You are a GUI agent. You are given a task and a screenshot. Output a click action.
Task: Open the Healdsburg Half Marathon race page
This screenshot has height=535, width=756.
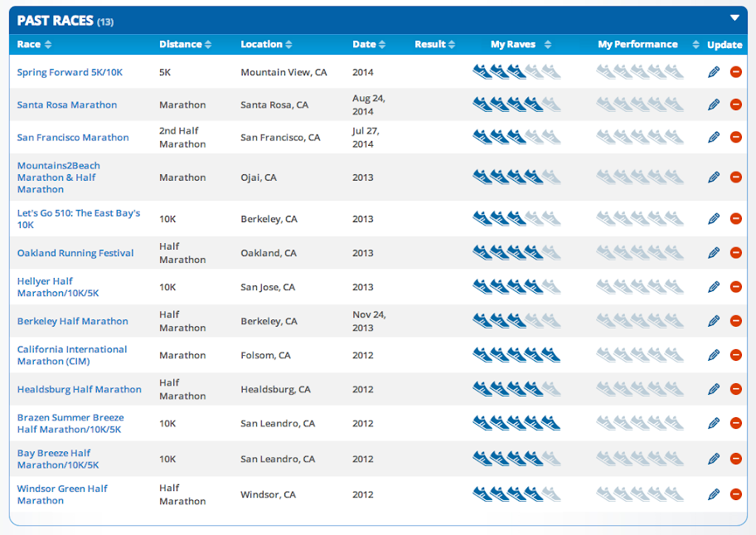[x=80, y=389]
